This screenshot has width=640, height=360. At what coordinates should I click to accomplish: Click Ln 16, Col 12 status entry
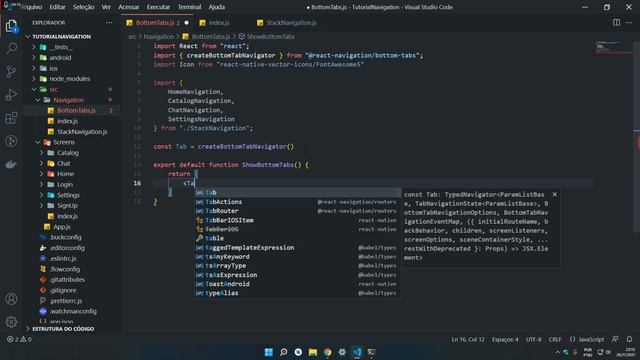click(468, 339)
